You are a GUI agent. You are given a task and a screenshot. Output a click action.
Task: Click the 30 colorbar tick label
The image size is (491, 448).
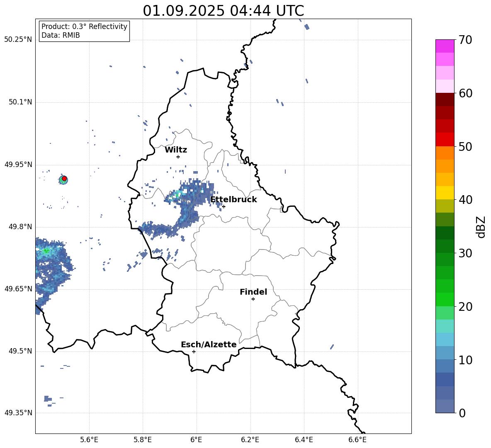[465, 253]
